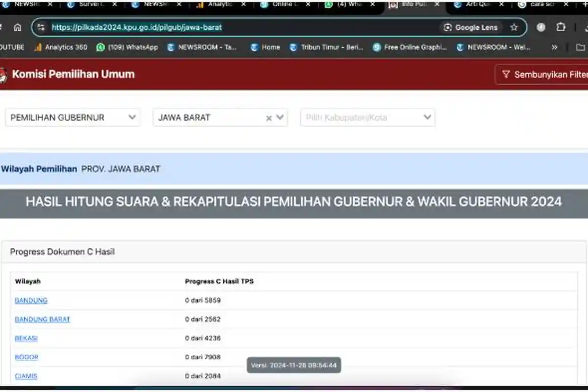Click the site information icon in address bar
This screenshot has height=392, width=588.
(41, 27)
